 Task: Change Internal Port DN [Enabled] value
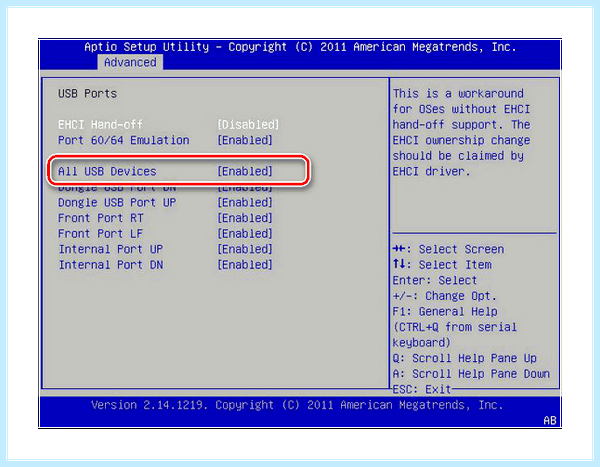tap(245, 265)
